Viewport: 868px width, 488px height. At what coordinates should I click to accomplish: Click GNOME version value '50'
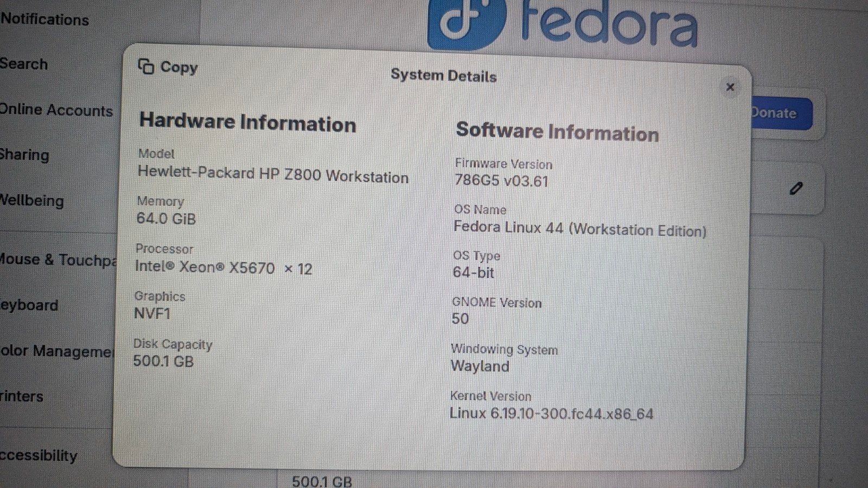460,319
